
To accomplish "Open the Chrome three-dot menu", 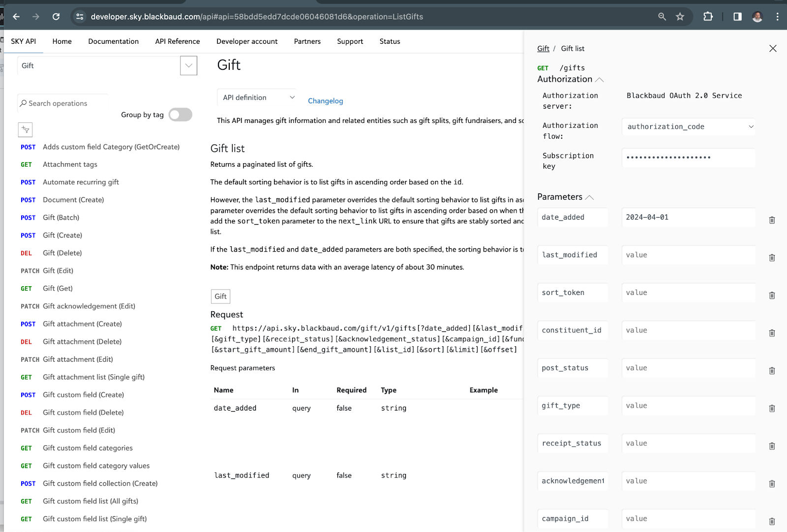I will pyautogui.click(x=777, y=17).
